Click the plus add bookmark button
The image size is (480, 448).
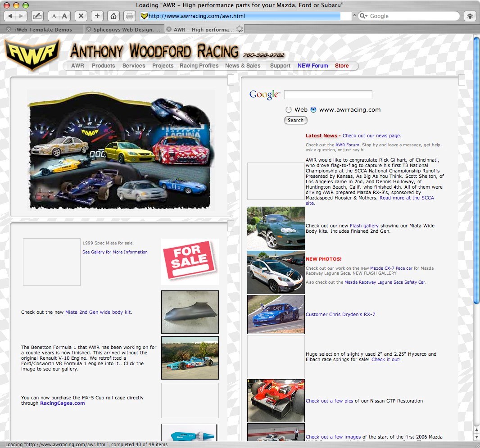click(x=97, y=16)
